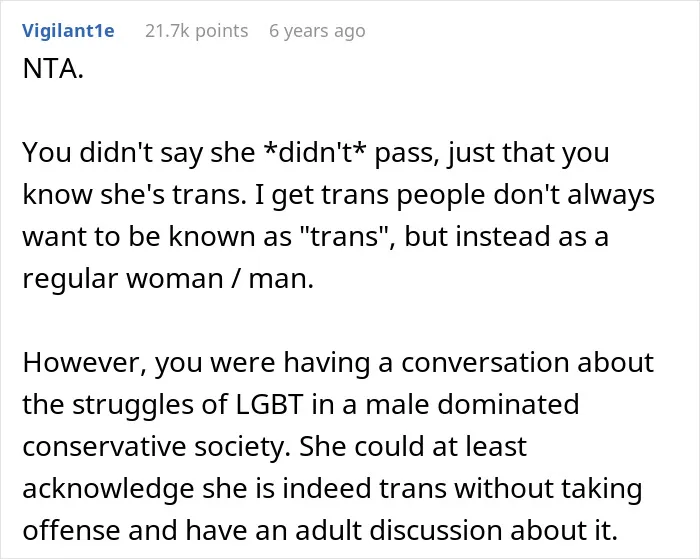Viewport: 700px width, 559px height.
Task: Click the word 'acknowledge' in the last paragraph
Action: pyautogui.click(x=108, y=488)
